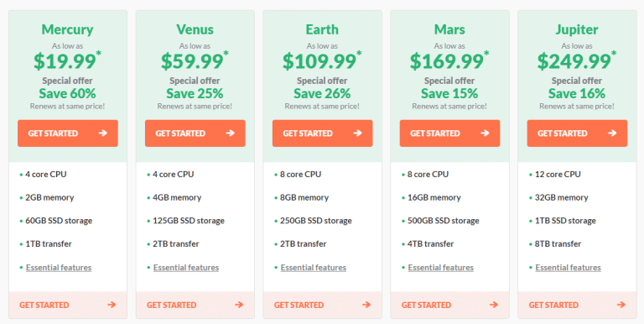Click the arrow icon in Earth's bottom bar

[366, 305]
